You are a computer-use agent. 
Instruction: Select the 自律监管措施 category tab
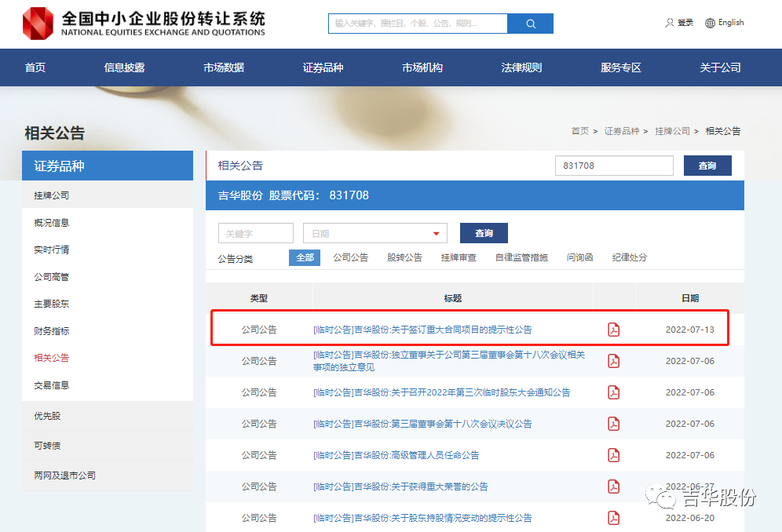(x=521, y=258)
